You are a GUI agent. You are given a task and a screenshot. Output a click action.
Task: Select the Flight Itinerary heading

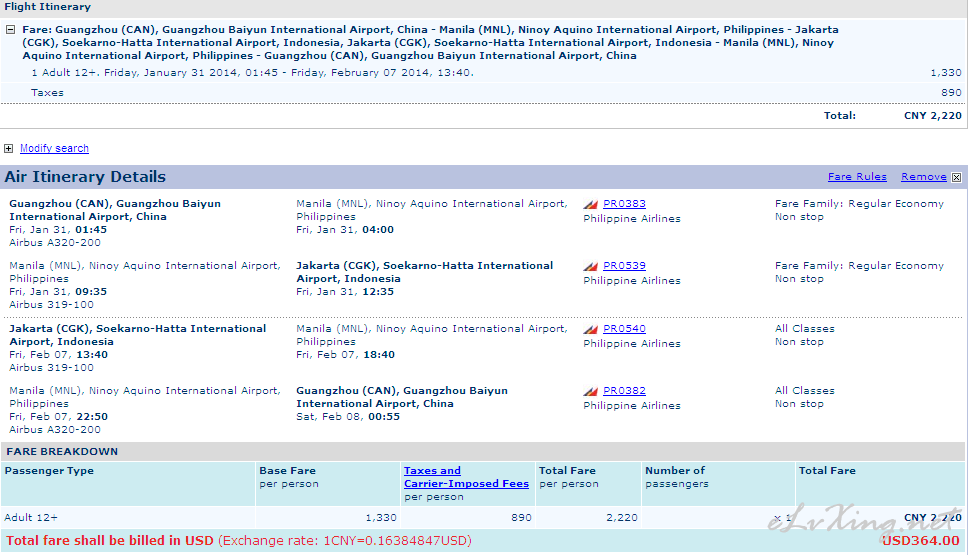(x=48, y=7)
